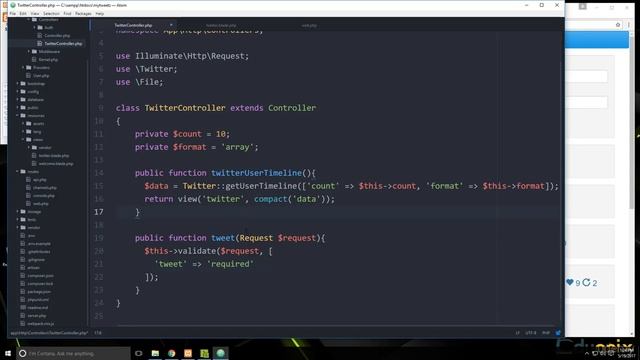
Task: Open the File menu
Action: point(13,13)
